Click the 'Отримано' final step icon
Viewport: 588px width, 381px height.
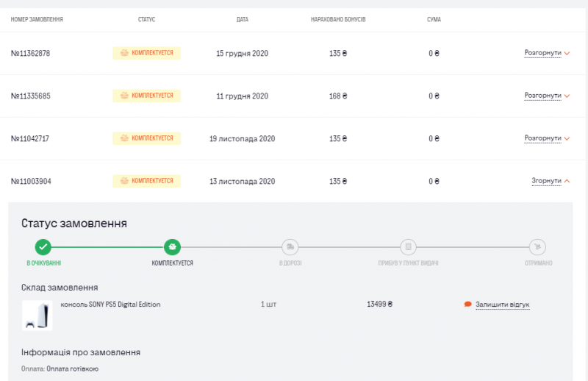[x=537, y=247]
